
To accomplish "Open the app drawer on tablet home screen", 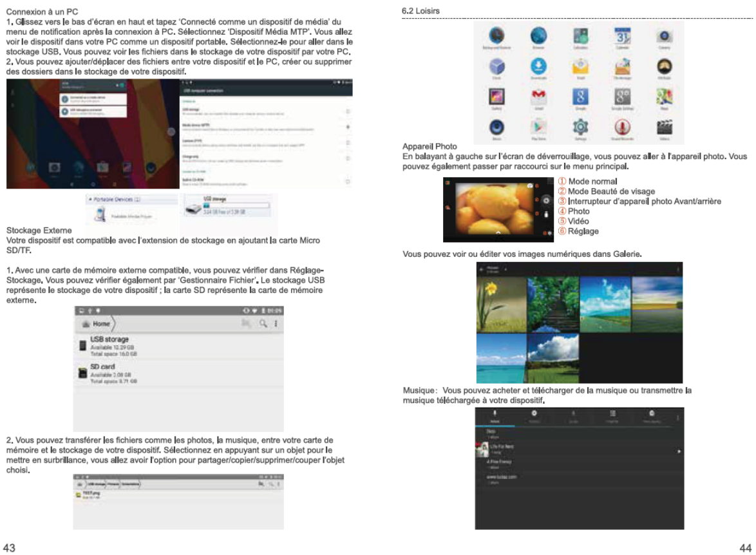I will [x=171, y=131].
